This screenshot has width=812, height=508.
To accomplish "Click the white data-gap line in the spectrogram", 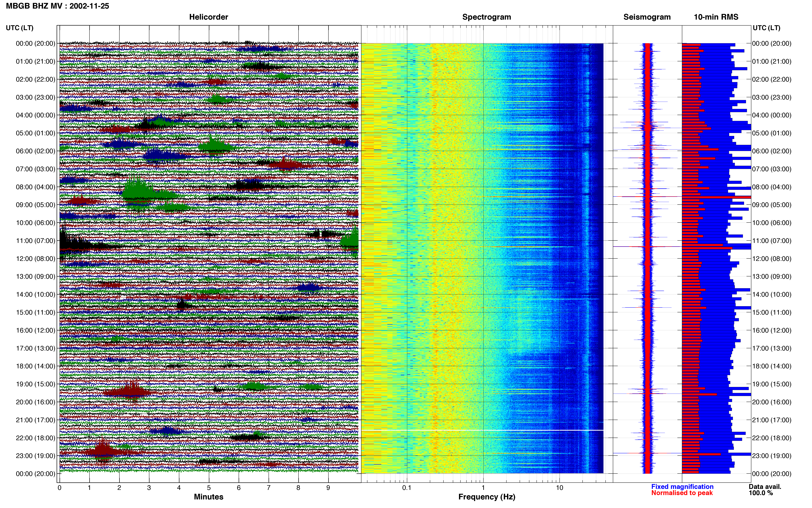I will [x=482, y=430].
